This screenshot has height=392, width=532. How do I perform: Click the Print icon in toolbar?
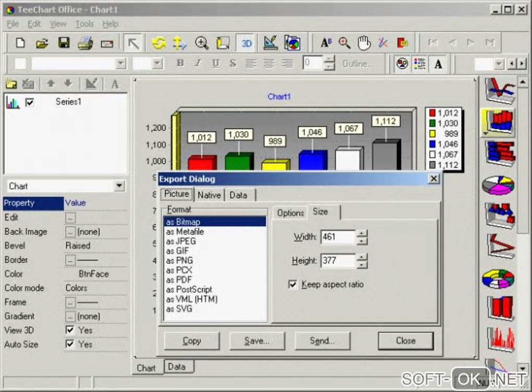point(85,43)
